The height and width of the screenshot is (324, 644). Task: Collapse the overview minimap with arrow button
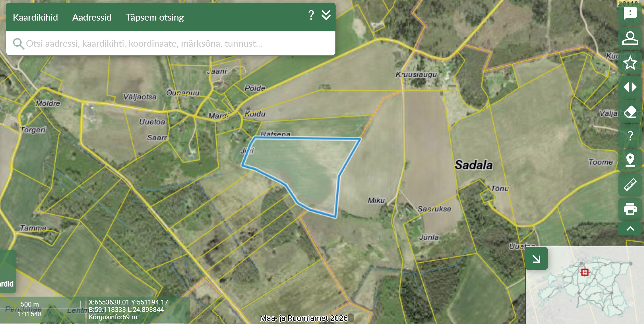pyautogui.click(x=536, y=259)
